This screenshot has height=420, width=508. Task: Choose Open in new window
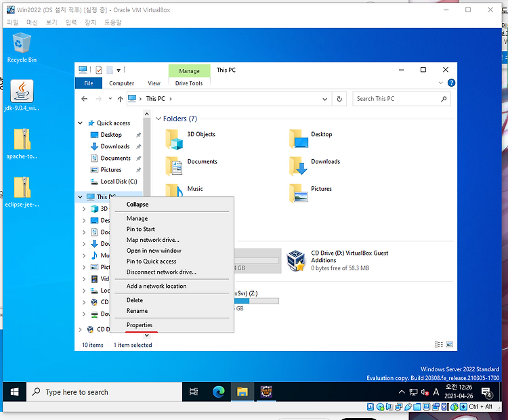(154, 251)
